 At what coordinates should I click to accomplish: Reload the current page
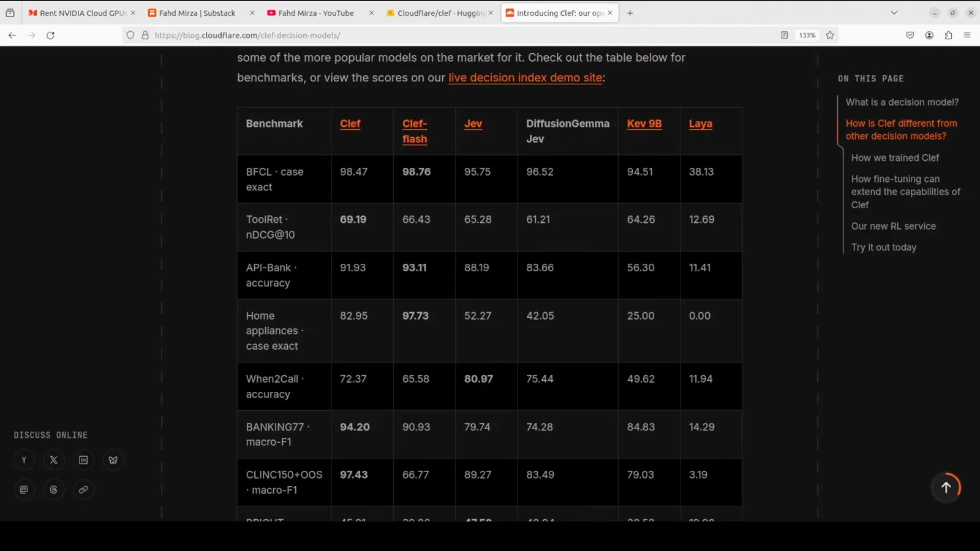pyautogui.click(x=51, y=36)
